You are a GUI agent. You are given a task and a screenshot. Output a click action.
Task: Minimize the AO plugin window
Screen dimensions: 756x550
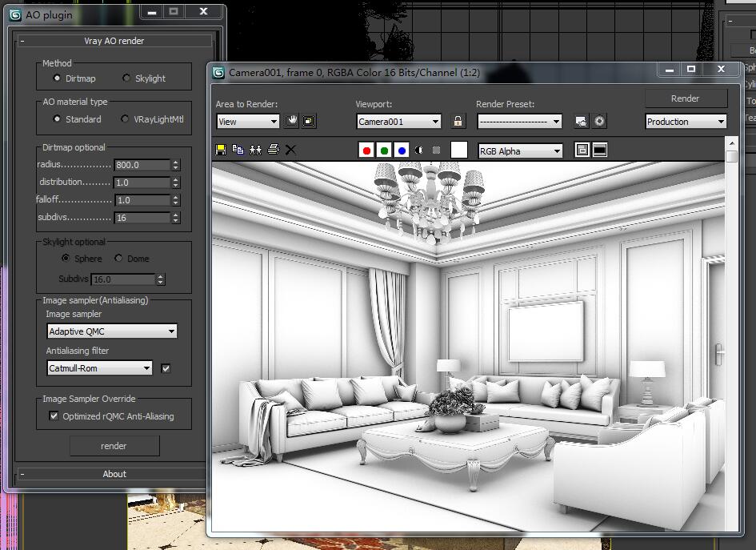(152, 11)
